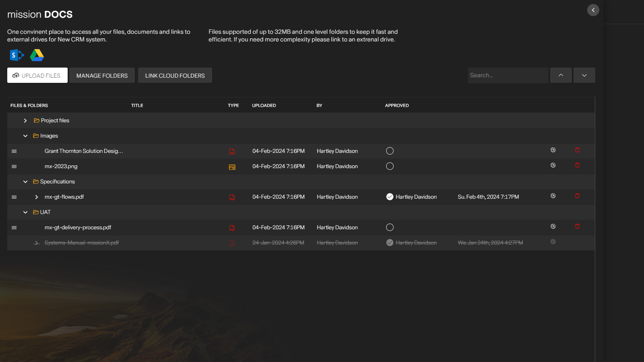Open version history for Grant Thornton file

click(x=553, y=150)
